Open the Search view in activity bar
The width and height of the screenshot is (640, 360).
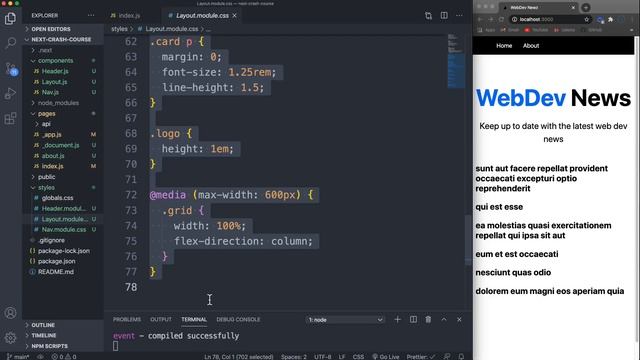11,43
